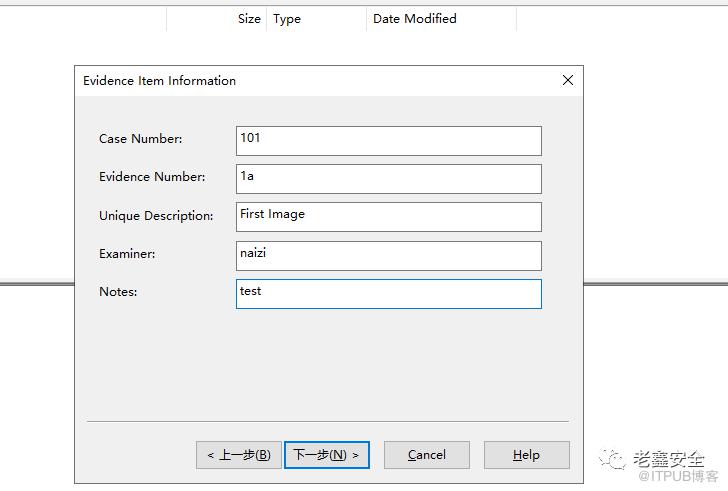The image size is (728, 491).
Task: Click the "Evidence Number:" label text
Action: (152, 177)
